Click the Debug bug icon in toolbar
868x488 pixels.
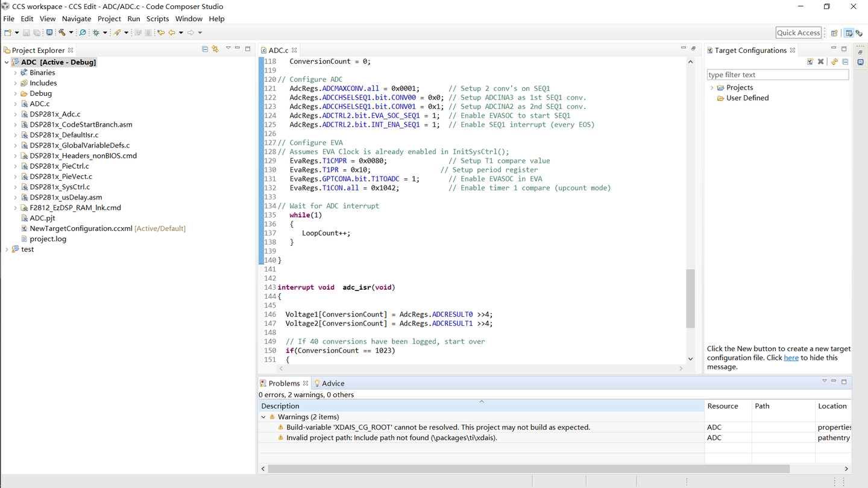96,33
